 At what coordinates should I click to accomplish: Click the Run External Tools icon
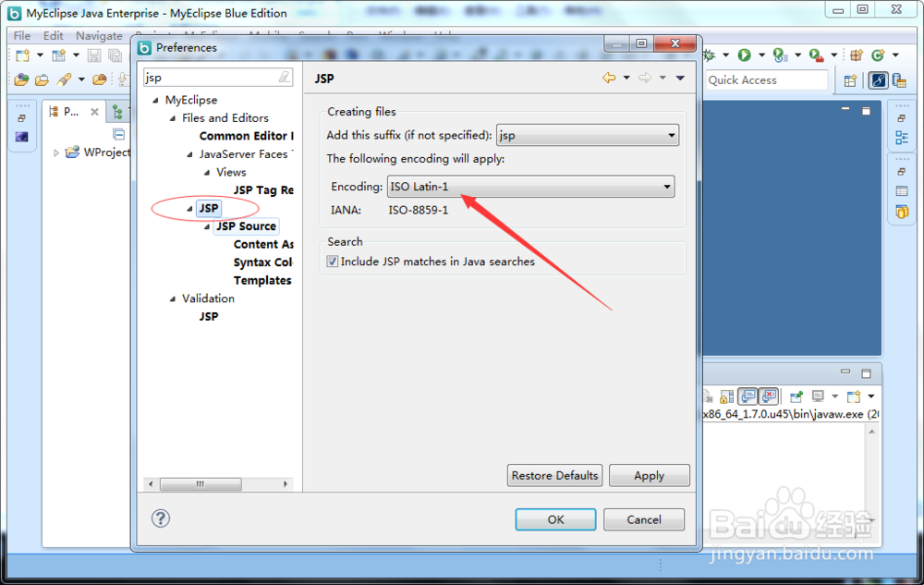(x=816, y=55)
